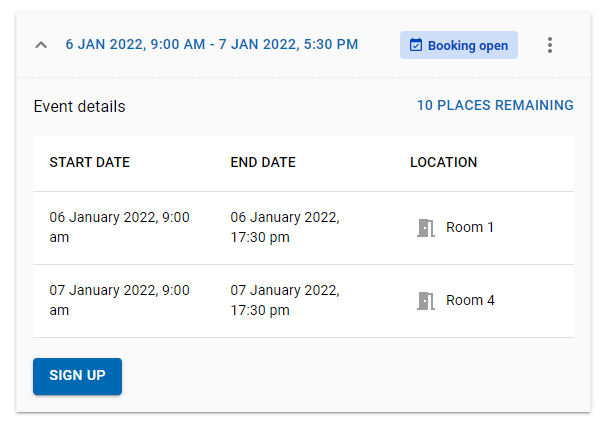Collapse the event session chevron
602x421 pixels.
(x=41, y=45)
